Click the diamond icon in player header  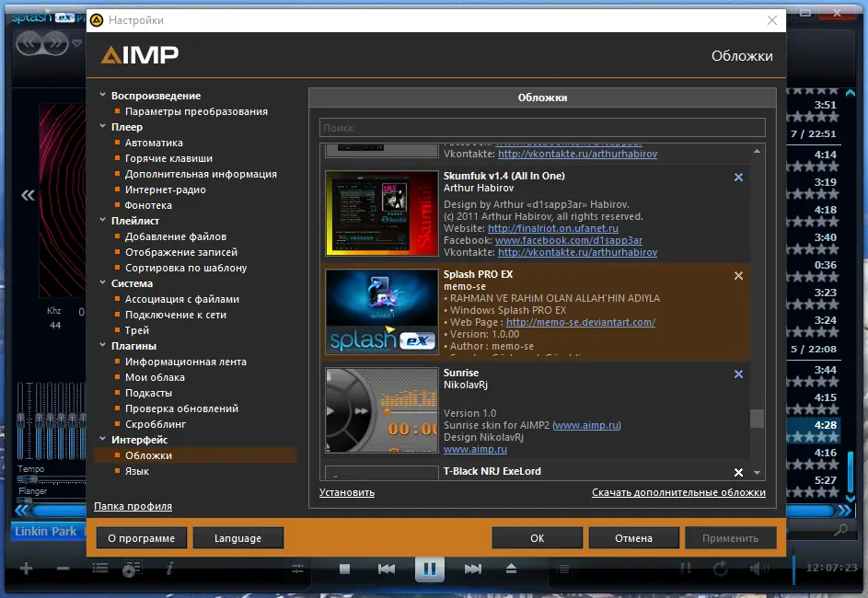tap(77, 42)
